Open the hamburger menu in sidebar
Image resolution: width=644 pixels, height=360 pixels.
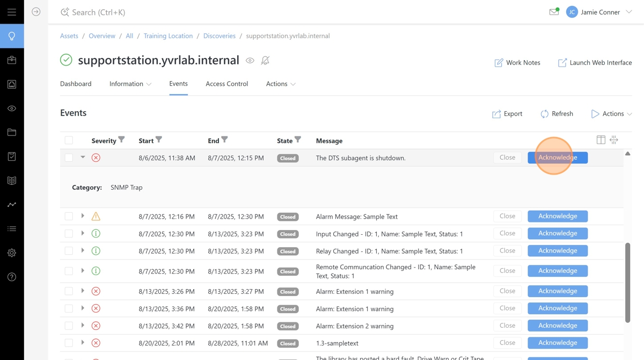tap(12, 12)
